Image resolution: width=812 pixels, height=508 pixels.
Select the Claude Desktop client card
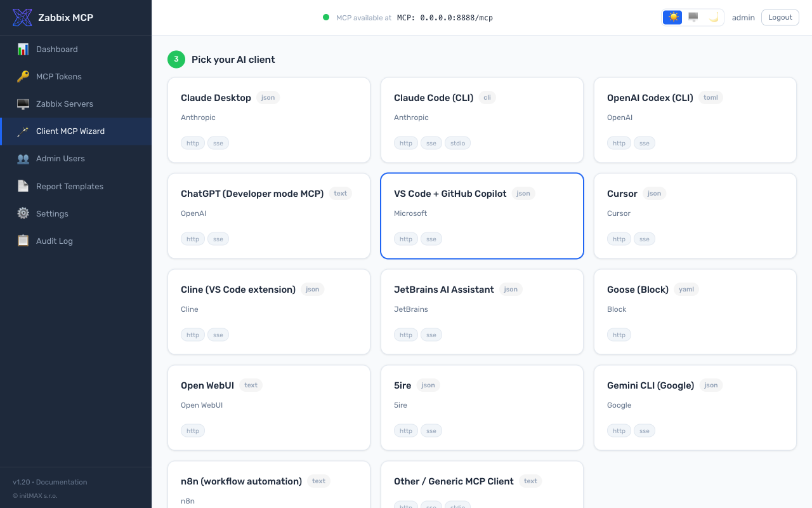point(269,120)
